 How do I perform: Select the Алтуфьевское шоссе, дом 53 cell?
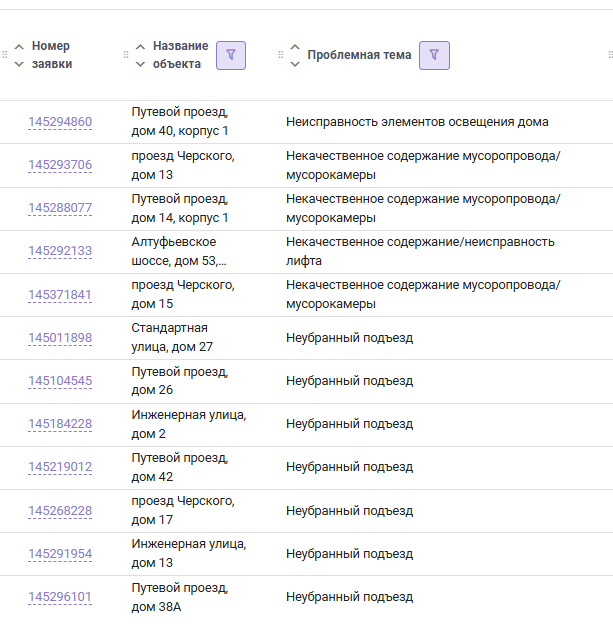[x=181, y=251]
